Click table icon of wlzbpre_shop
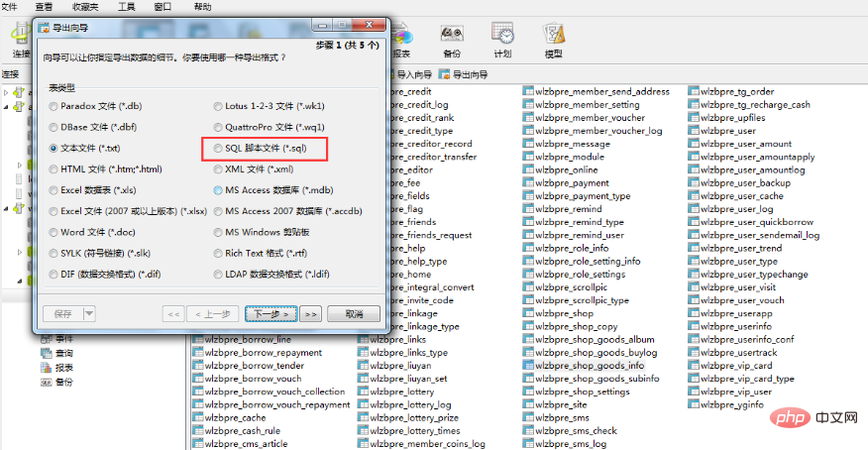The image size is (868, 450). coord(528,313)
